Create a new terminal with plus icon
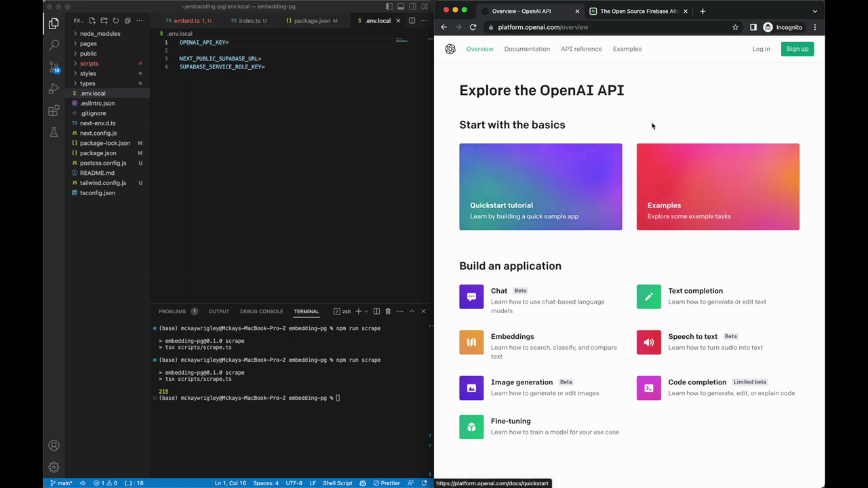868x488 pixels. pos(359,311)
